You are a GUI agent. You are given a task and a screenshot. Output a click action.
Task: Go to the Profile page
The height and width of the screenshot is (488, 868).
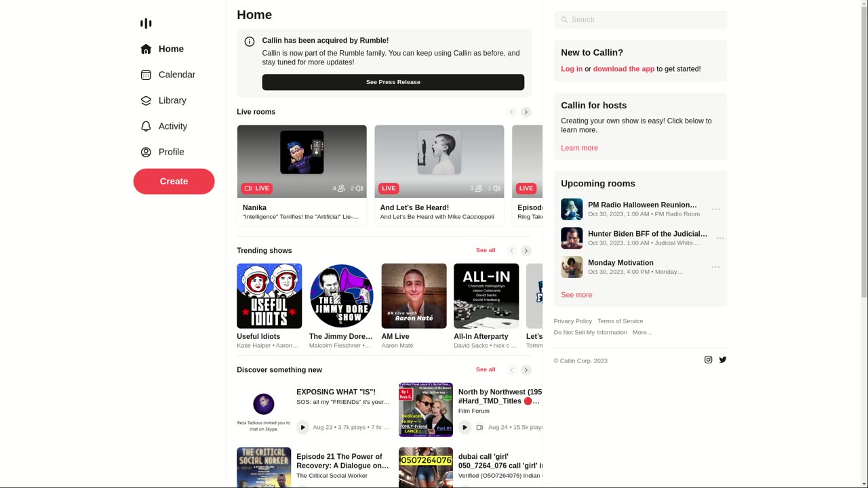[162, 152]
